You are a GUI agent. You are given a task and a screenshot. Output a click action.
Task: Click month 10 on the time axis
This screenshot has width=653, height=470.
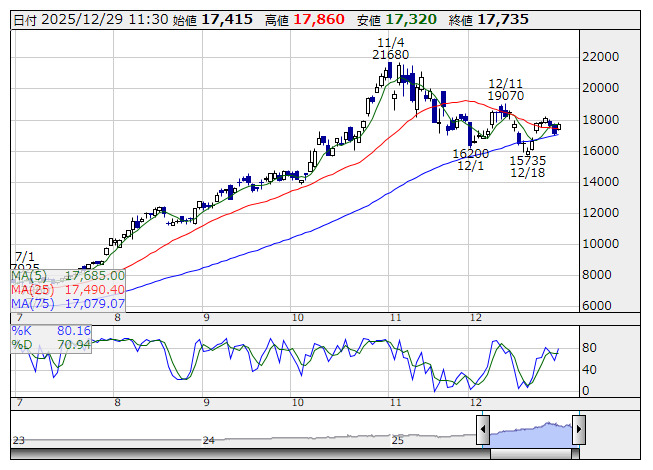297,318
